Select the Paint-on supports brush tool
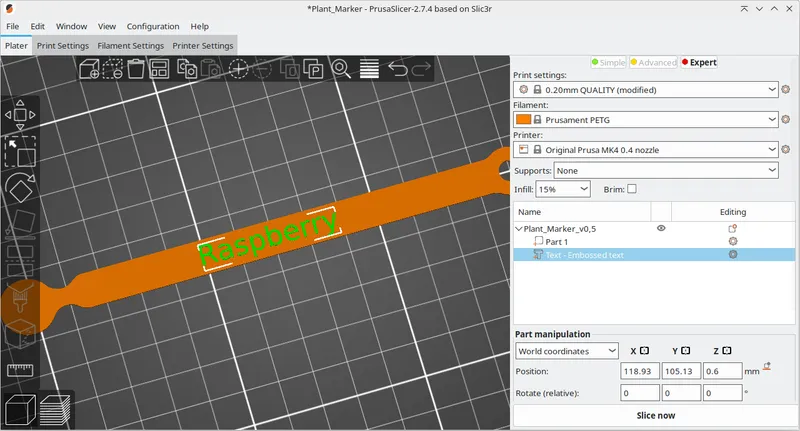Viewport: 800px width, 431px height. click(x=20, y=297)
